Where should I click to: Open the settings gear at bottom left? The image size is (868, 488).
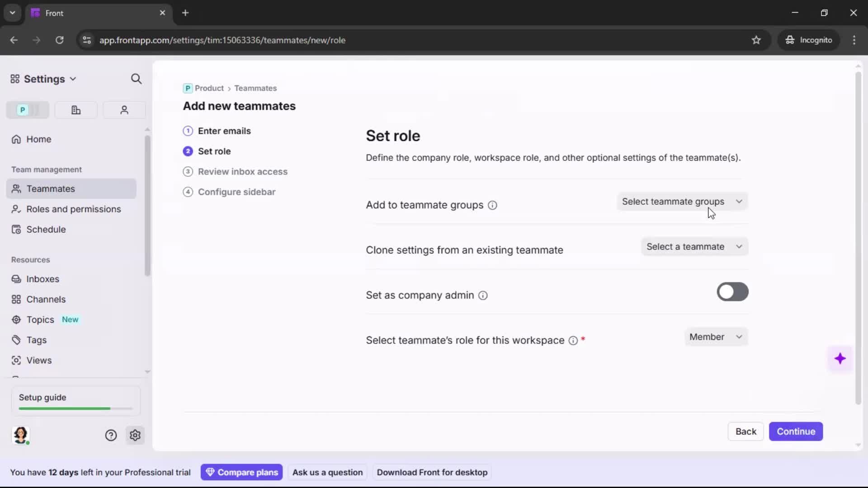(135, 435)
